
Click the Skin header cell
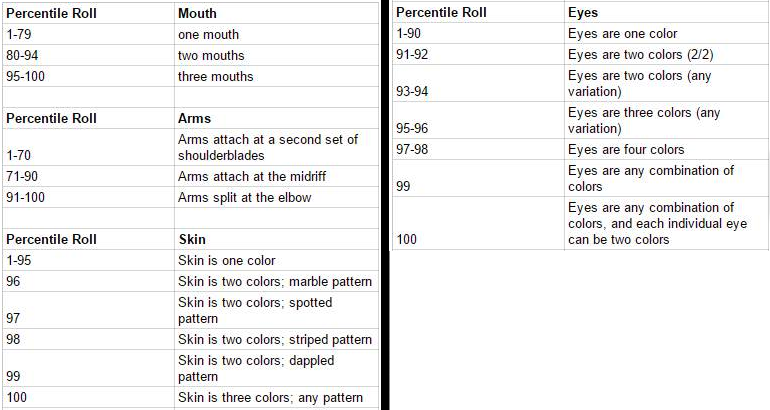click(x=276, y=239)
